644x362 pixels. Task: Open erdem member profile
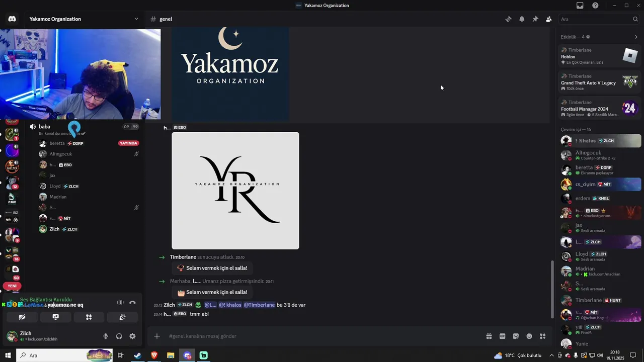[x=600, y=199]
